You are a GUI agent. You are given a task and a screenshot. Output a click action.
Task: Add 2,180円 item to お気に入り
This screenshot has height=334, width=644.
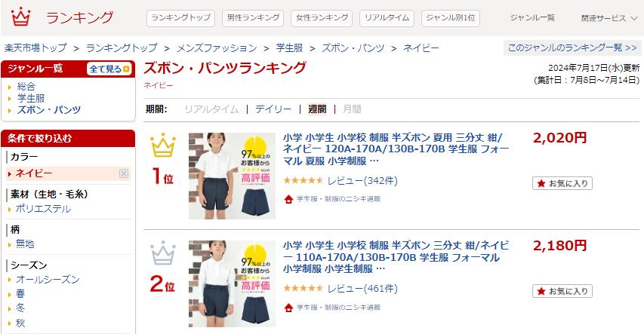click(562, 291)
